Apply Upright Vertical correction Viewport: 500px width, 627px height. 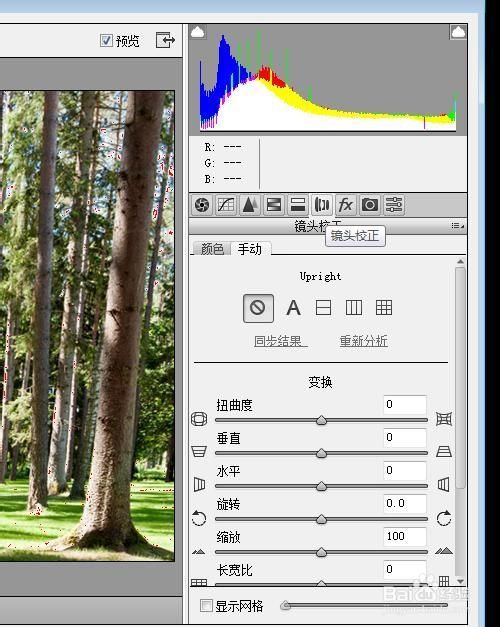pyautogui.click(x=354, y=308)
